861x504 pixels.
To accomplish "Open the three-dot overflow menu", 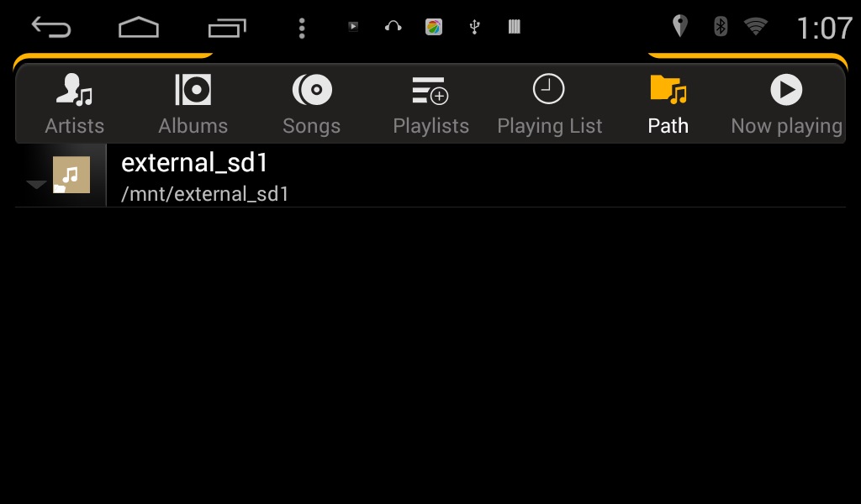I will coord(302,28).
